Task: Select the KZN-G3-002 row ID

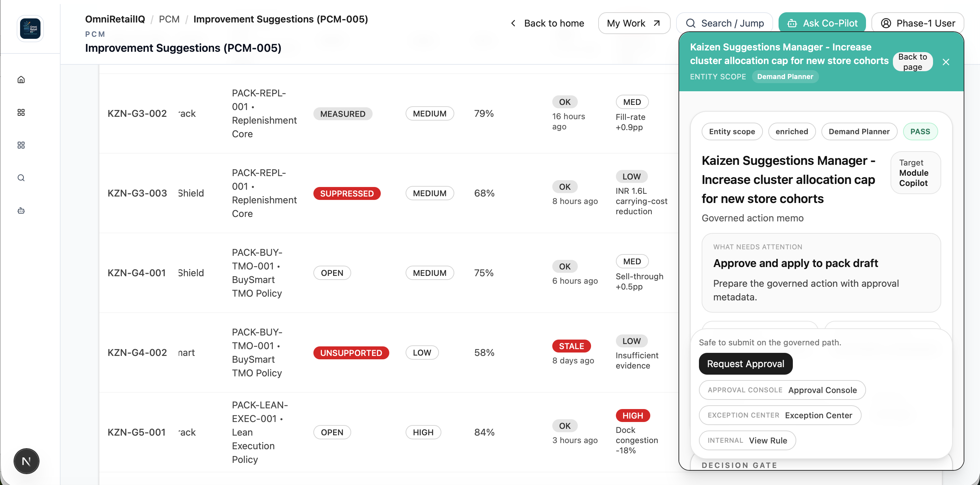Action: (x=137, y=113)
